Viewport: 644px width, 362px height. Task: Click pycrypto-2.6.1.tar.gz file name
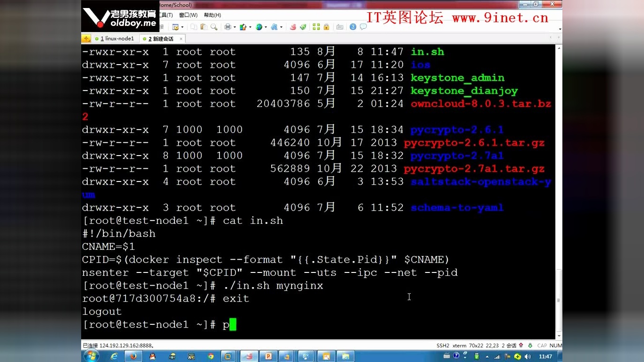tap(474, 143)
